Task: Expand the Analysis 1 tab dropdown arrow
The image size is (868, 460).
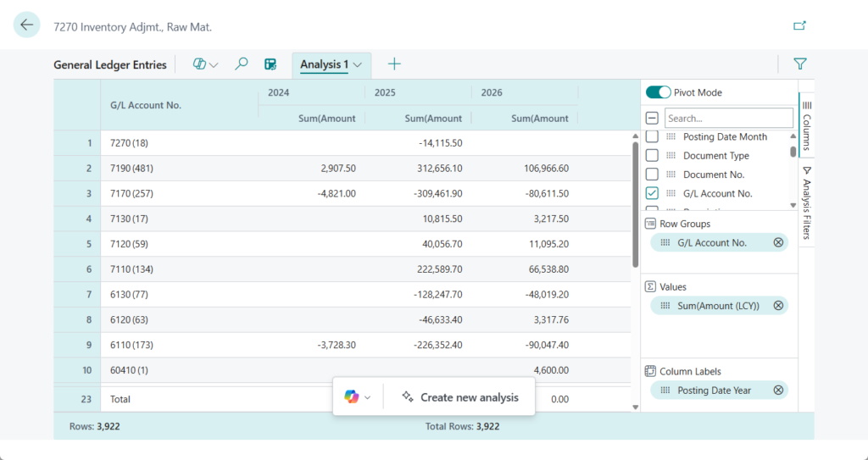Action: [x=359, y=65]
